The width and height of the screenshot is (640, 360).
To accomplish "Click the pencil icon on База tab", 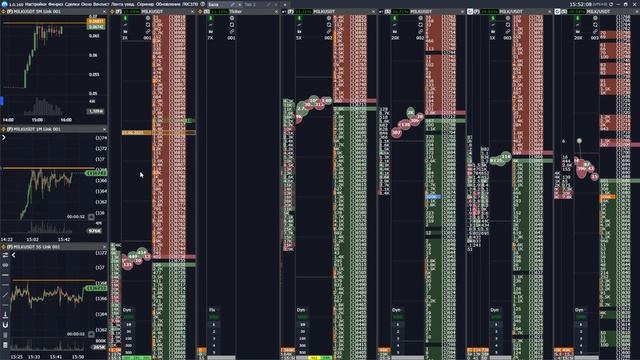I will pos(232,4).
